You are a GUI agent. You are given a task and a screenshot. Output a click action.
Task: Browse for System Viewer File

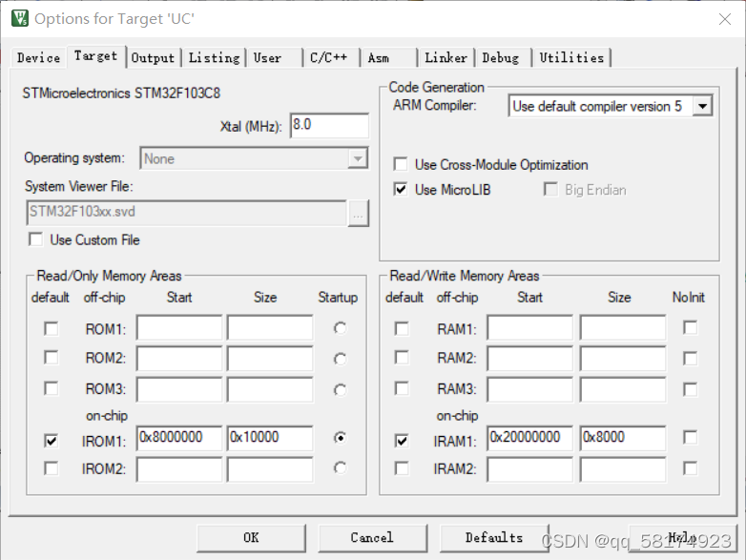359,213
